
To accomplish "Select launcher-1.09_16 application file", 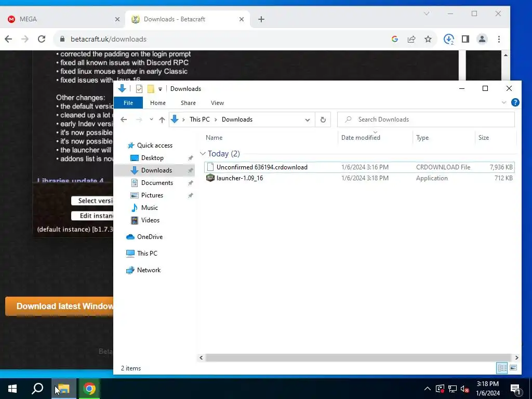I will 360,178.
